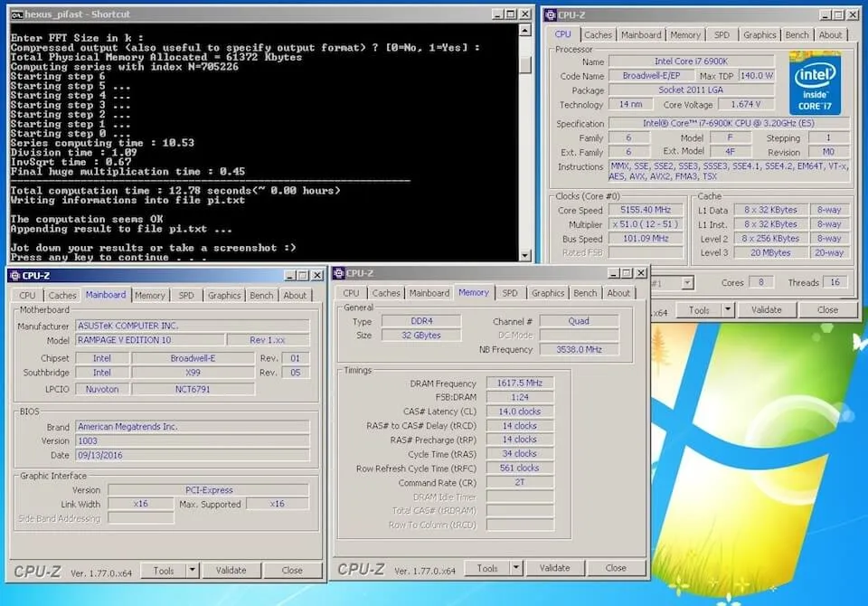
Task: Click the CPU-Z icon in the Mainboard window title bar
Action: pyautogui.click(x=15, y=276)
